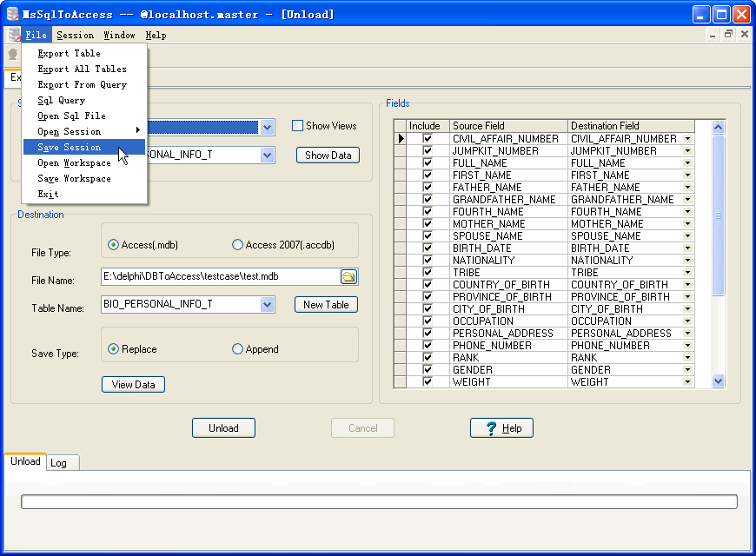The height and width of the screenshot is (556, 756).
Task: Select Sql Query menu entry
Action: [x=84, y=100]
